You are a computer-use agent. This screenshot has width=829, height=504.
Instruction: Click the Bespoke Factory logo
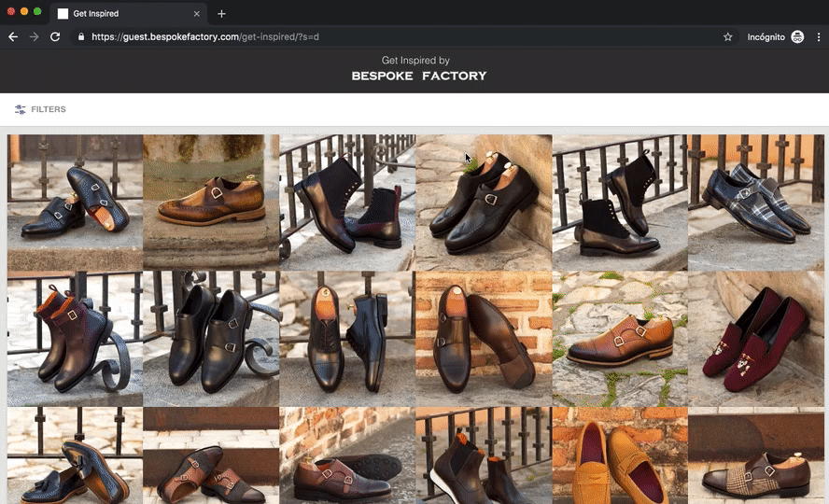418,76
